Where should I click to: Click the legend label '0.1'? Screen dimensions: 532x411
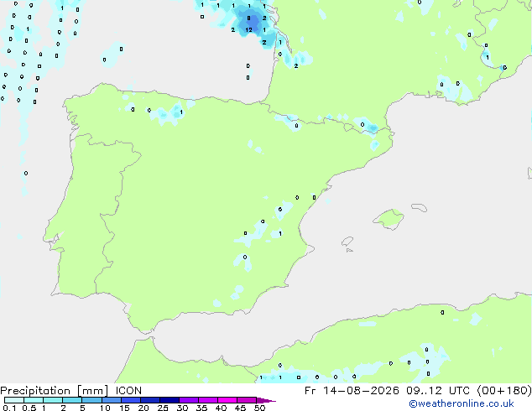pos(8,408)
